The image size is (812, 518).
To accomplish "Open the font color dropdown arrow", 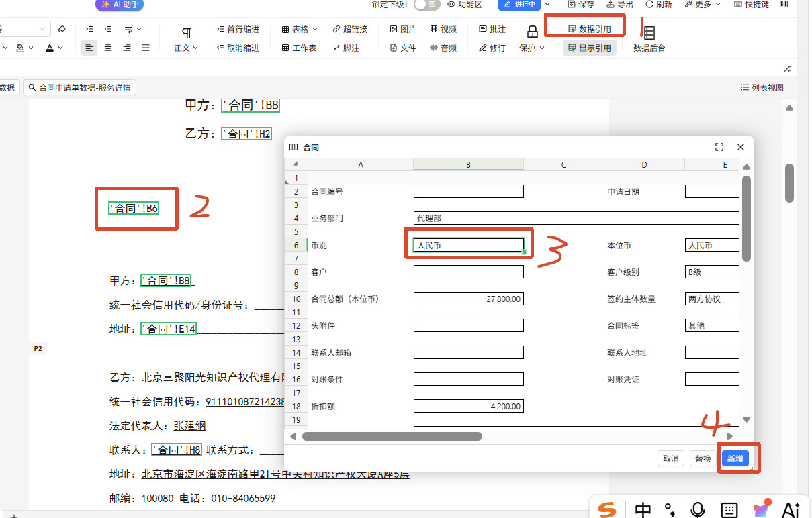I will pyautogui.click(x=61, y=48).
